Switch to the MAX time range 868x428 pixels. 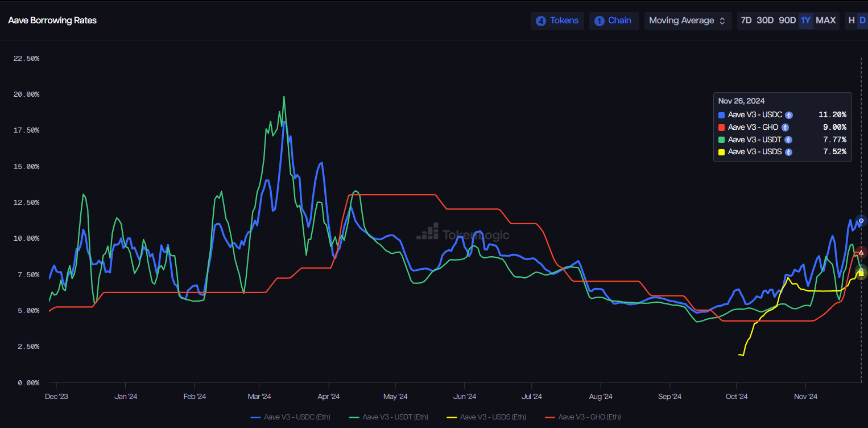tap(825, 20)
